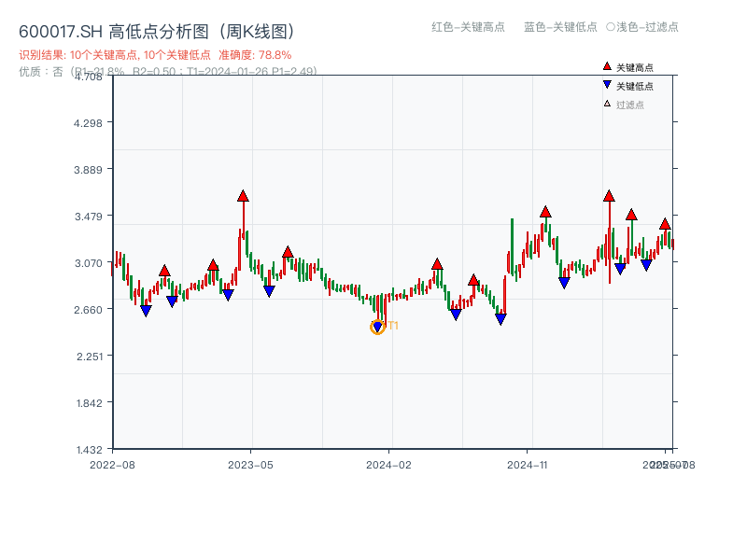Click the y-axis label 3.479
This screenshot has width=747, height=560.
88,217
